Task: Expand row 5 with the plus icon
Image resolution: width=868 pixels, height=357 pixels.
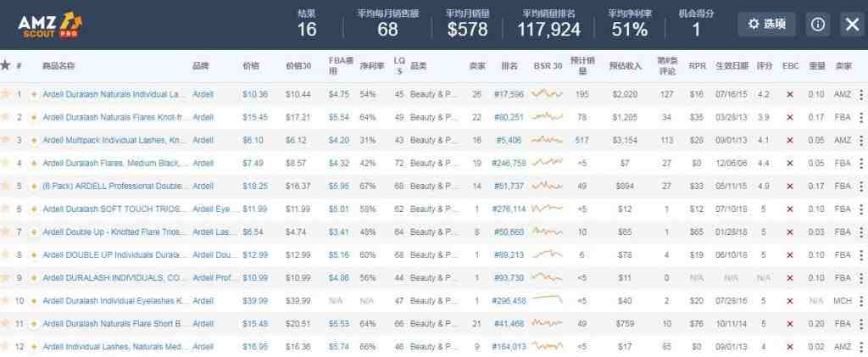Action: coord(34,187)
